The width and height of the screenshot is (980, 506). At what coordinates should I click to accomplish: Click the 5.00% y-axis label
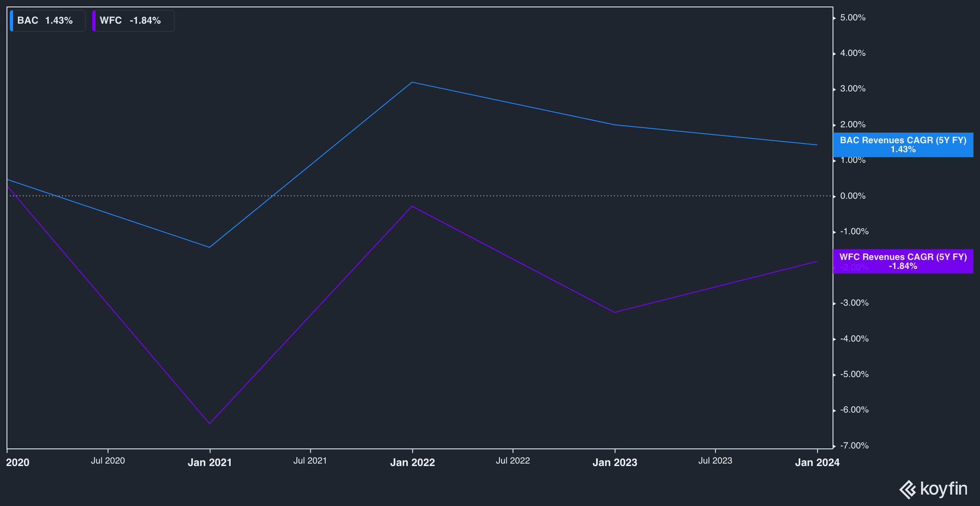[x=853, y=18]
